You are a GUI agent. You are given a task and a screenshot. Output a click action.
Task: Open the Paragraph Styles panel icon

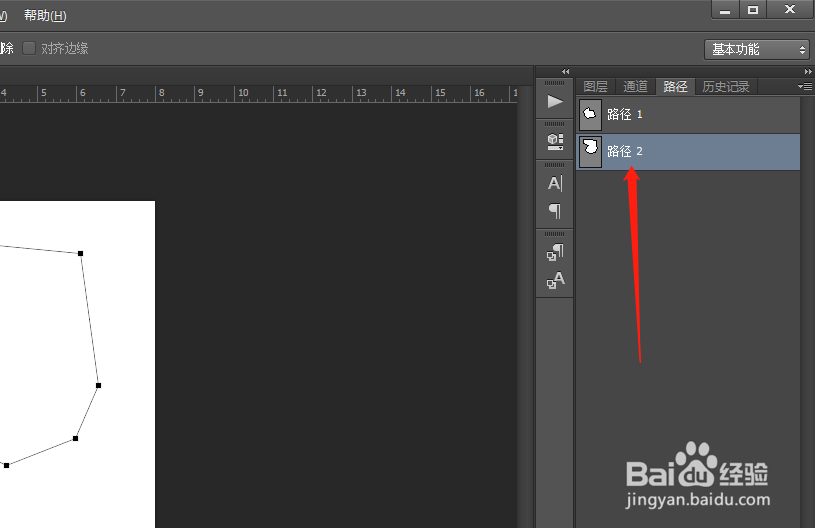point(555,252)
